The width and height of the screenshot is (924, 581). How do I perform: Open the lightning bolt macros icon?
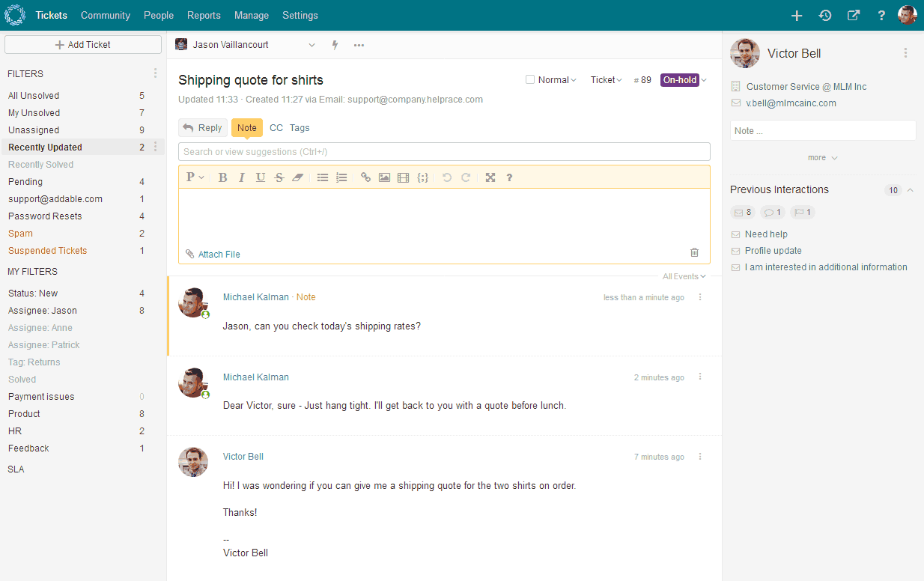335,45
